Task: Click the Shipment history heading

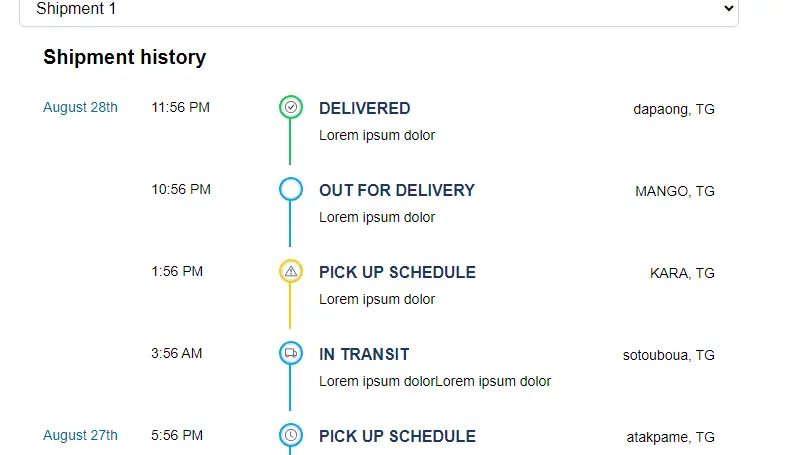Action: pyautogui.click(x=124, y=57)
